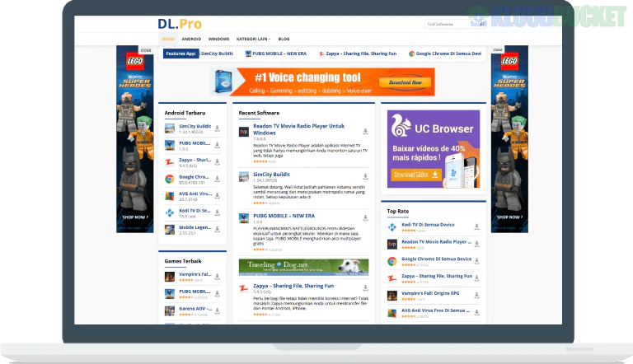This screenshot has height=364, width=633.
Task: Expand the Kategori Lain dropdown menu
Action: pos(251,39)
